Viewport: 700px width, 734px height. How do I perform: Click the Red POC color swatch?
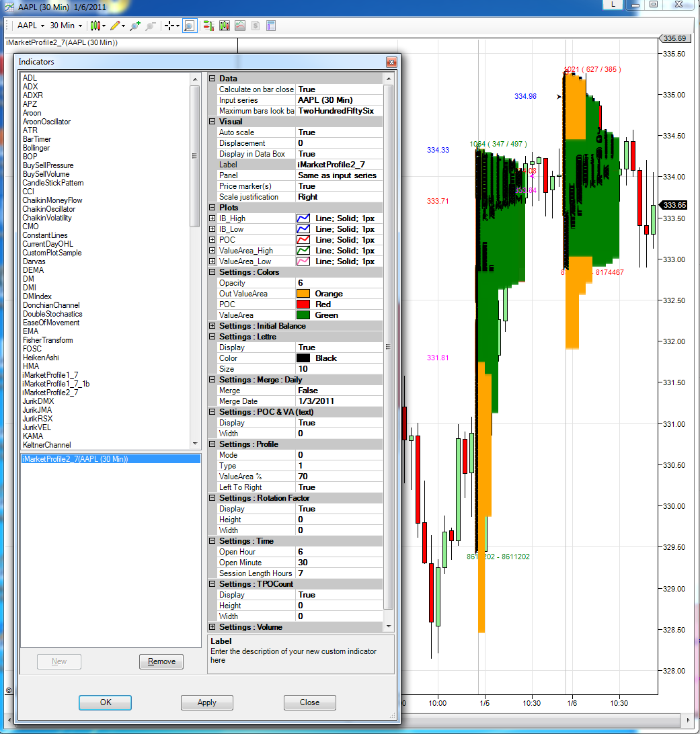[x=303, y=304]
